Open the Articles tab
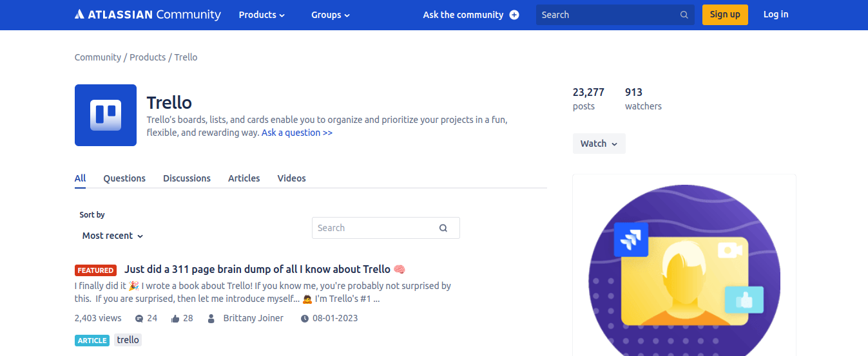 point(244,178)
